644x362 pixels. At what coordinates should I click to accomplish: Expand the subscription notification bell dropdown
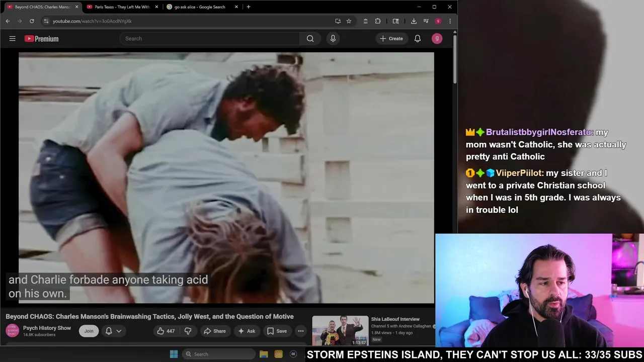coord(113,331)
